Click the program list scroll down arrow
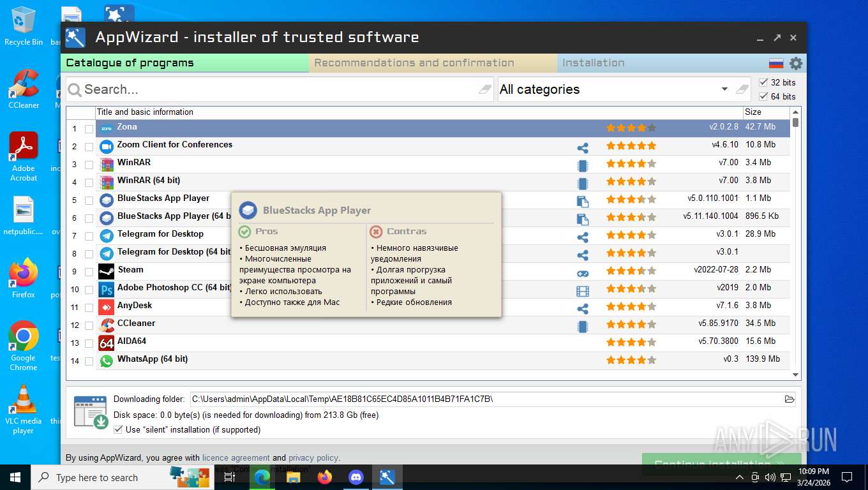This screenshot has height=490, width=868. point(795,375)
